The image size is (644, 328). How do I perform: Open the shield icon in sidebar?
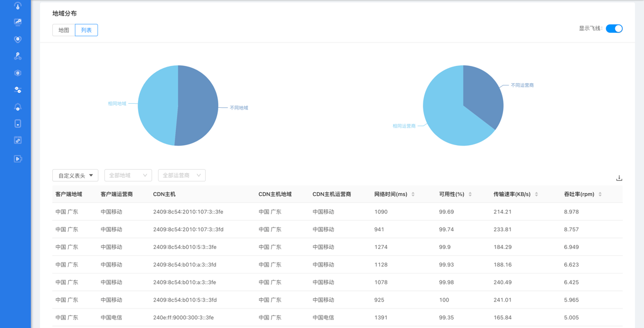point(18,40)
